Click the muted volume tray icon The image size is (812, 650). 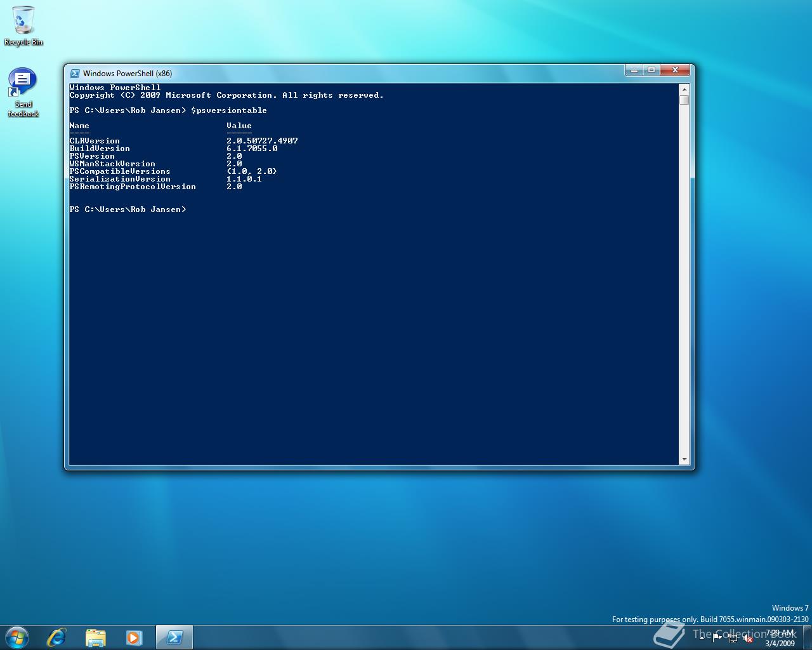tap(748, 639)
